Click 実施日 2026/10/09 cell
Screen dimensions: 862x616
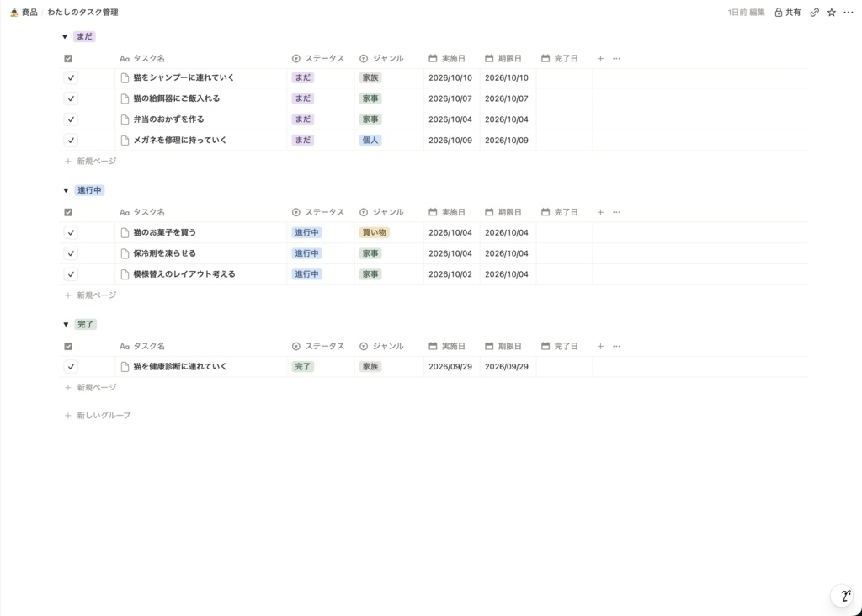point(451,141)
